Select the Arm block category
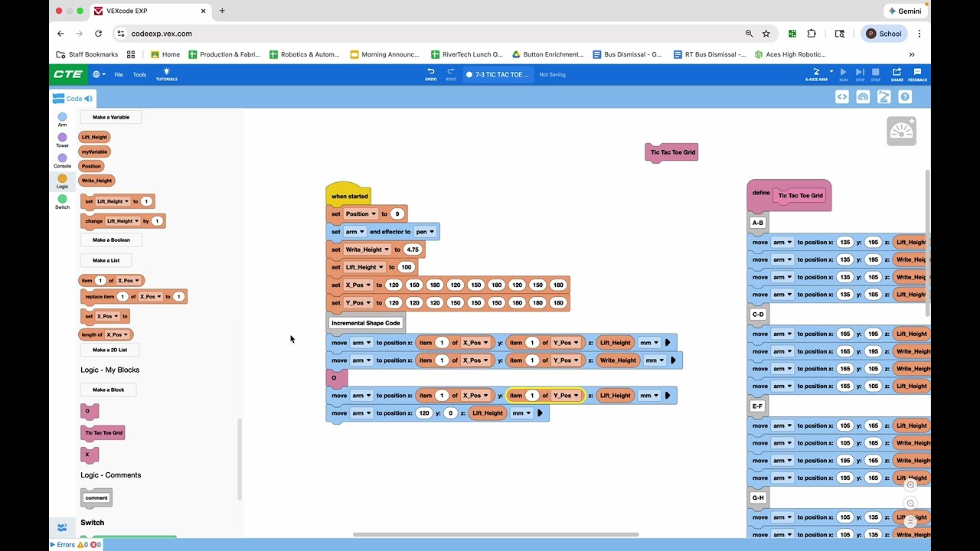Viewport: 980px width, 551px height. tap(62, 119)
